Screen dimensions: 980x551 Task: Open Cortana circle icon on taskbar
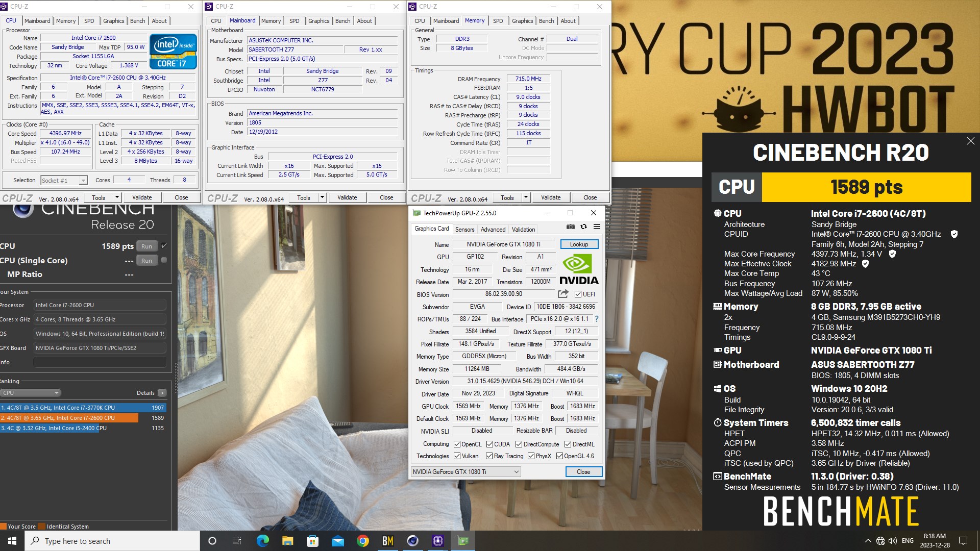(x=212, y=541)
